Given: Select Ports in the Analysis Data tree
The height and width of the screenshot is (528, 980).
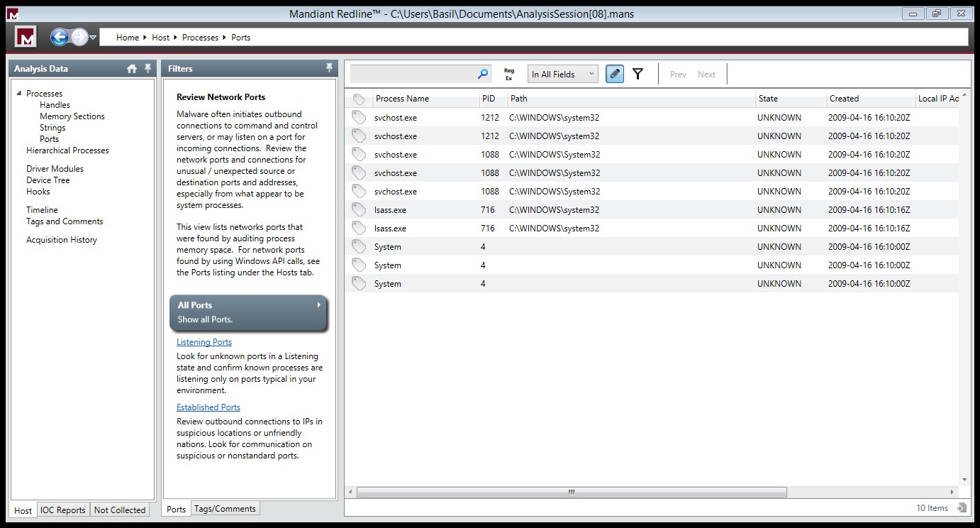Looking at the screenshot, I should 49,139.
